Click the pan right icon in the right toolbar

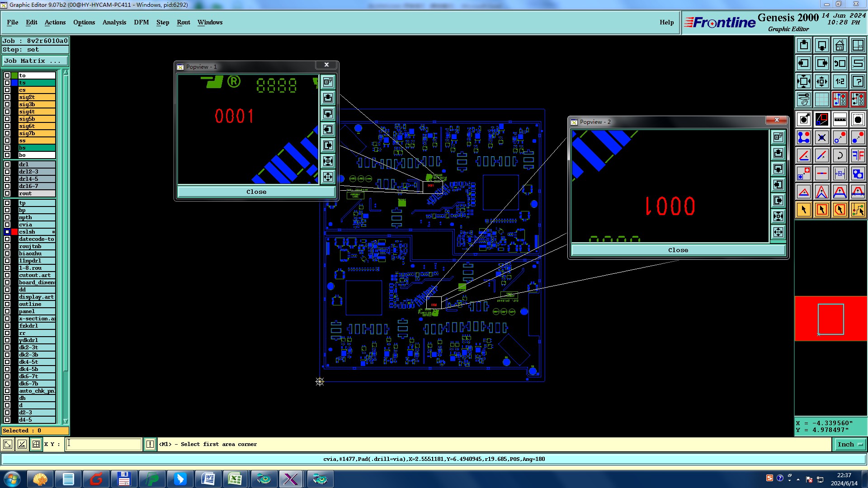coord(822,63)
